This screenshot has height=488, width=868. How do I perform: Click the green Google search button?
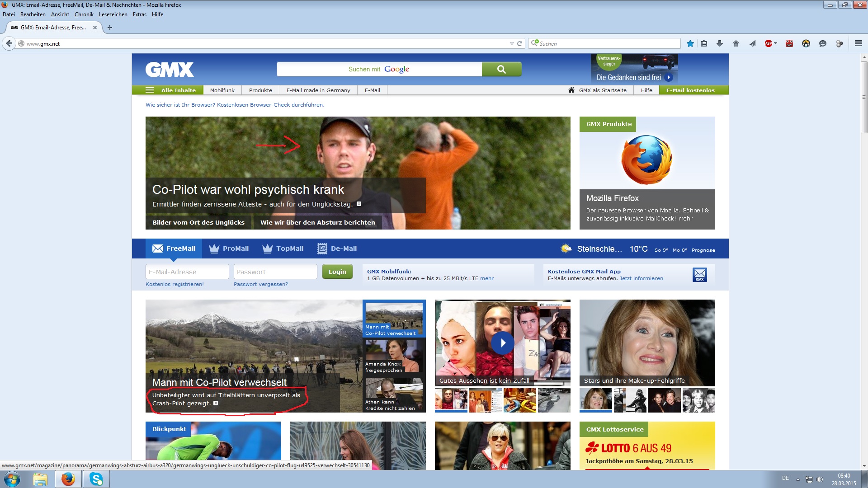[501, 69]
